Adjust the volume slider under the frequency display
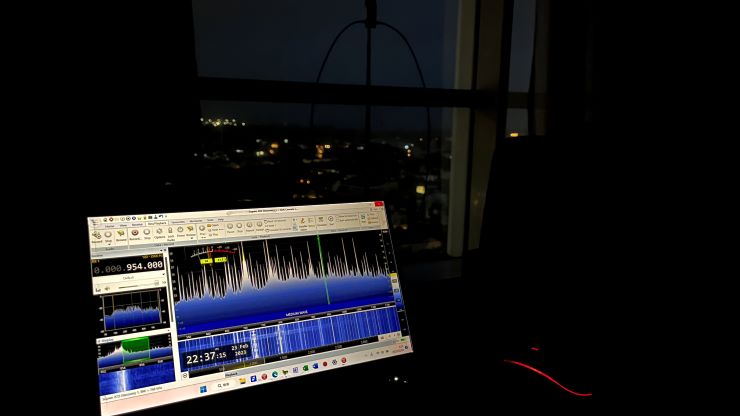Viewport: 740px width, 416px height. click(138, 285)
